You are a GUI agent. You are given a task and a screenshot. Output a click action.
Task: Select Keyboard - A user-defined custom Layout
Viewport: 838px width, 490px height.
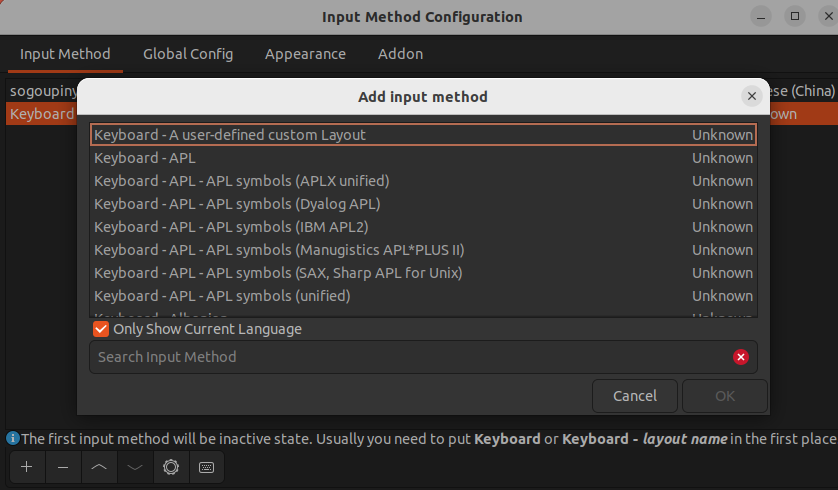coord(230,135)
